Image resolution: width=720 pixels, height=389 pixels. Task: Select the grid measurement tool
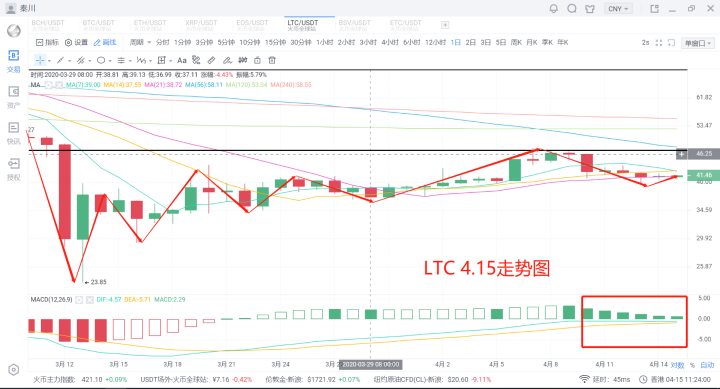point(162,60)
